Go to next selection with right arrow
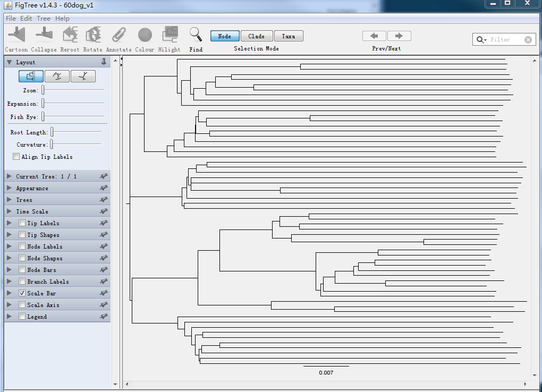The height and width of the screenshot is (392, 542). tap(399, 36)
